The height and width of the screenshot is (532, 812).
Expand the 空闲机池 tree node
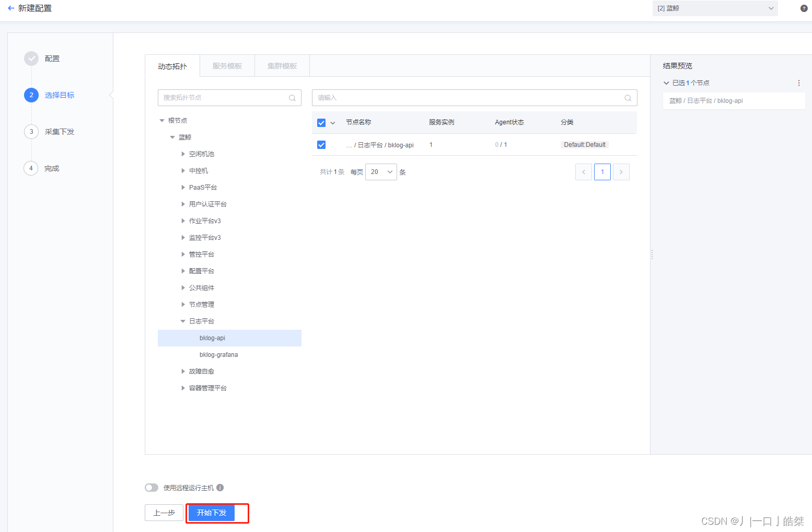pos(183,154)
